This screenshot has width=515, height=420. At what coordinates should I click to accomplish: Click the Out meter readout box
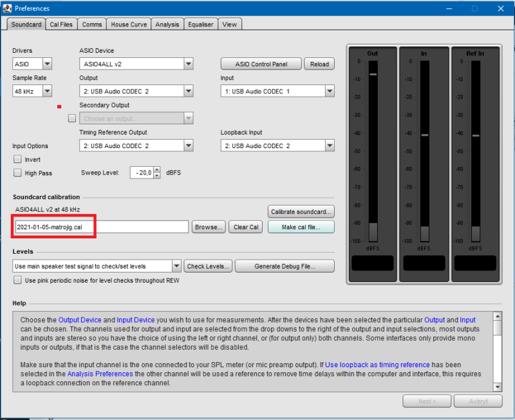[373, 263]
